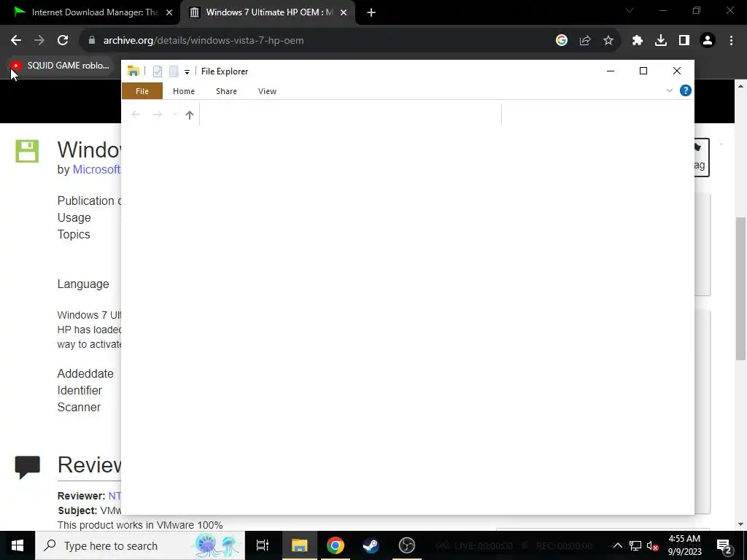The width and height of the screenshot is (747, 560).
Task: Click the taskbar search box
Action: pyautogui.click(x=140, y=545)
